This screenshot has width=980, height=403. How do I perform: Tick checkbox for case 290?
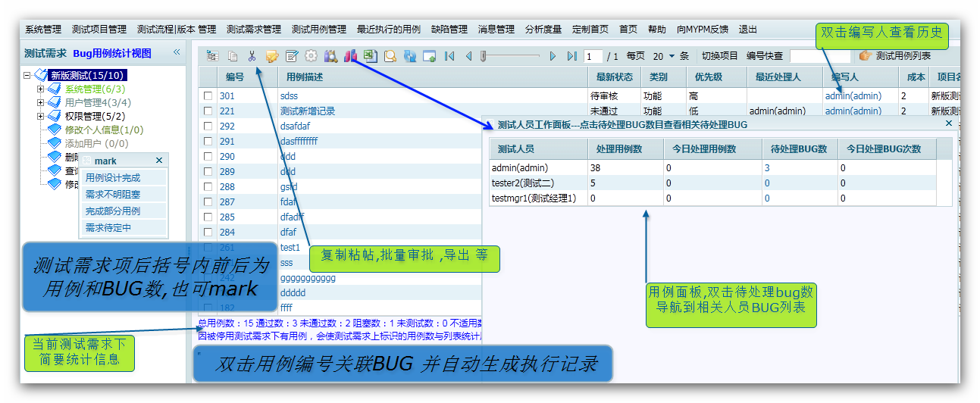tap(208, 157)
